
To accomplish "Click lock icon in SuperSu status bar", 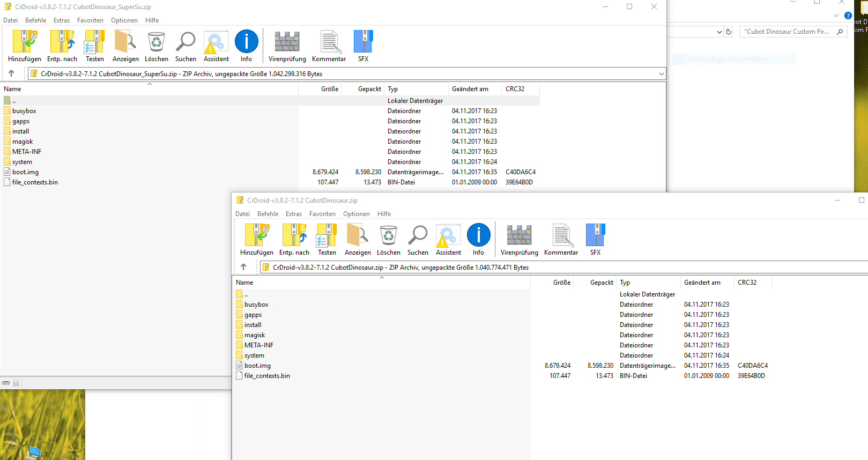I will click(16, 383).
